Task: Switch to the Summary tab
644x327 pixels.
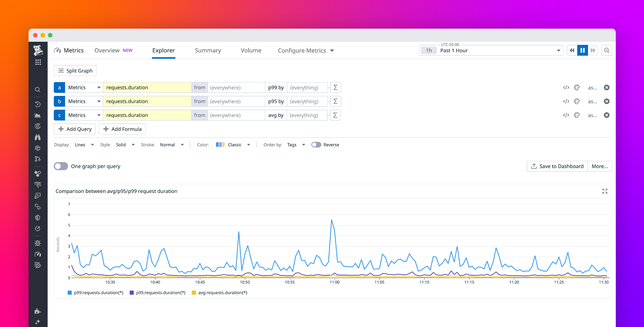Action: coord(208,50)
